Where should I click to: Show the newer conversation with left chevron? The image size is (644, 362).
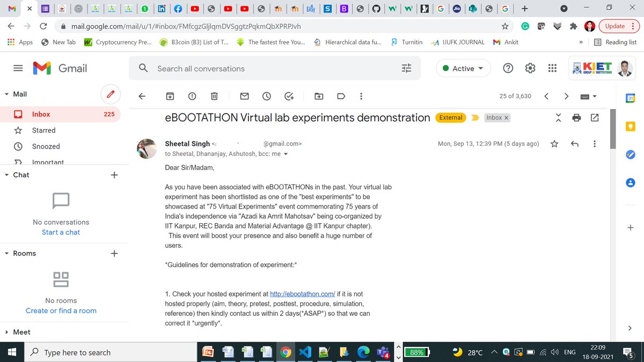tap(546, 96)
